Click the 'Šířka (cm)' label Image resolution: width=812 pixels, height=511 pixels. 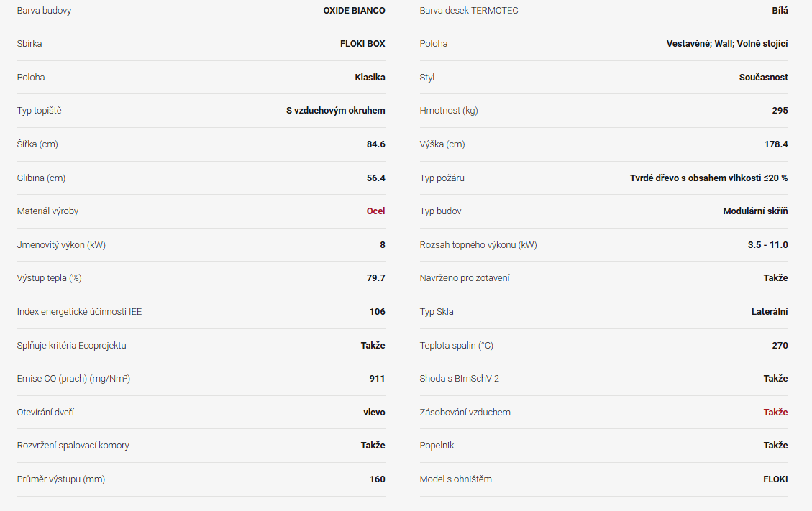click(x=37, y=144)
